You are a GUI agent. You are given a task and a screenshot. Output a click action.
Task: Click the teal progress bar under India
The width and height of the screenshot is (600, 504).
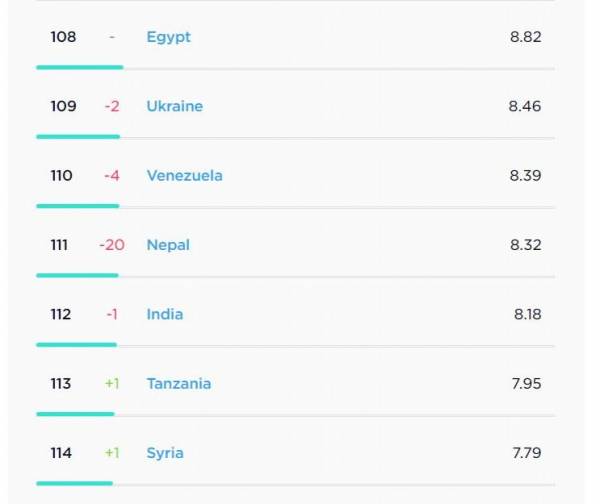pyautogui.click(x=77, y=345)
